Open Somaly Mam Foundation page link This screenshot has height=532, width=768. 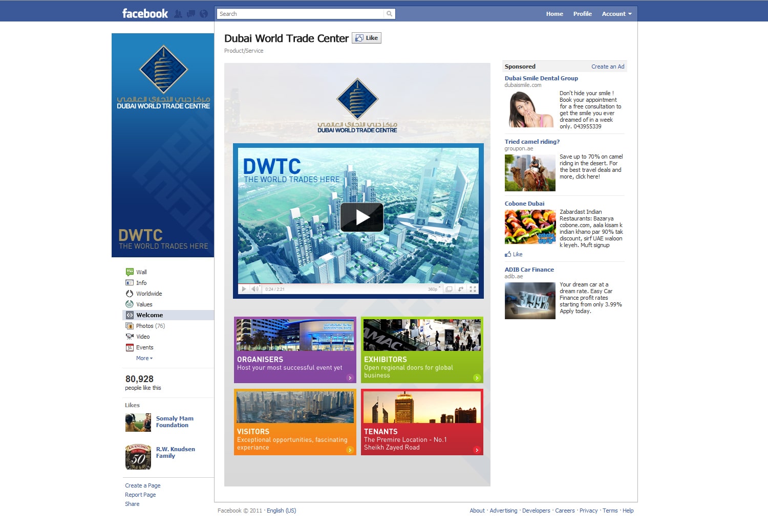pos(175,422)
